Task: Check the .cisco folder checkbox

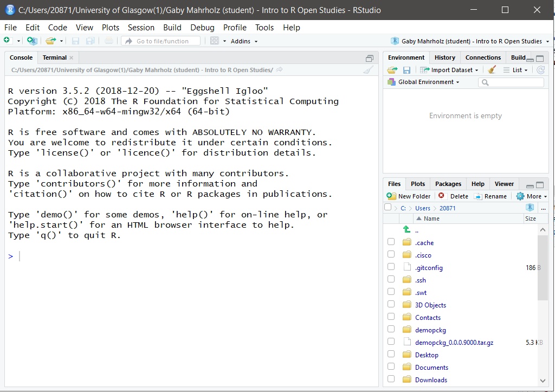Action: pos(391,254)
